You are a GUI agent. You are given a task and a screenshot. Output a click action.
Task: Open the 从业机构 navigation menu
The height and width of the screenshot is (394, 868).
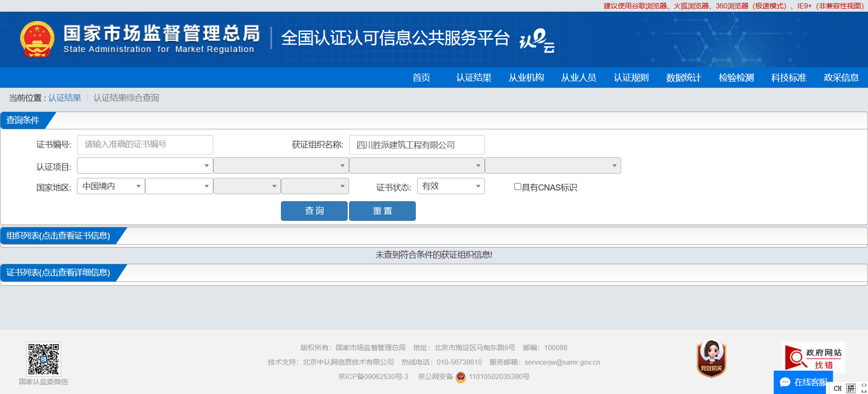click(x=526, y=77)
